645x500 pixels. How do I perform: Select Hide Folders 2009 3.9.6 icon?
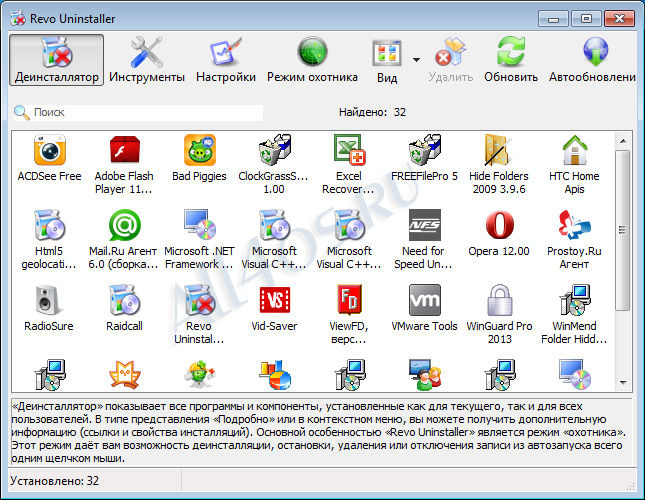click(499, 150)
